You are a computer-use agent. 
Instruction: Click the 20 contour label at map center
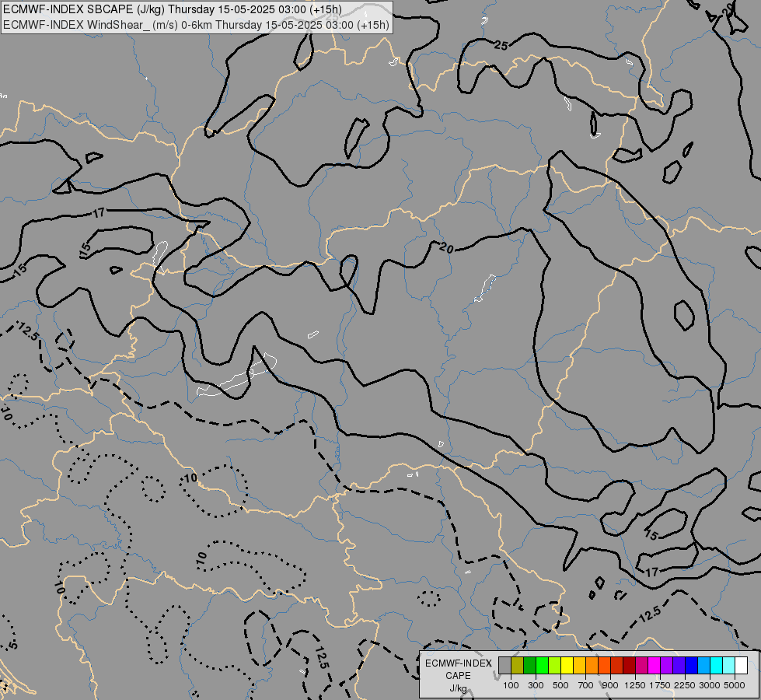pyautogui.click(x=446, y=248)
